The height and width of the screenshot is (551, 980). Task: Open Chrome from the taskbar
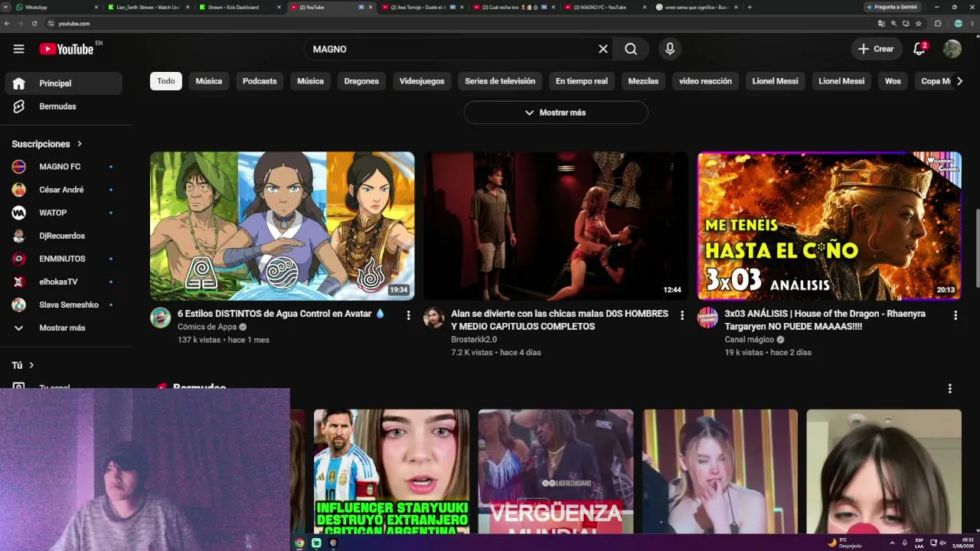[299, 543]
